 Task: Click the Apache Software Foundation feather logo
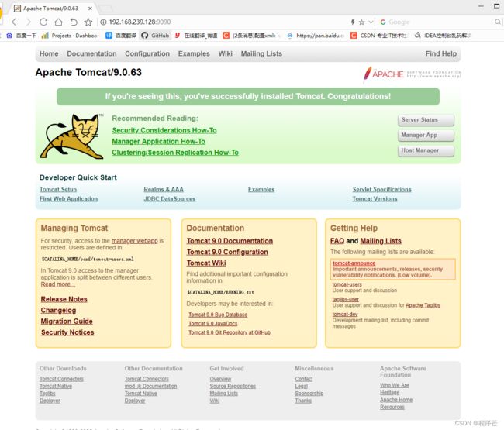tap(413, 74)
